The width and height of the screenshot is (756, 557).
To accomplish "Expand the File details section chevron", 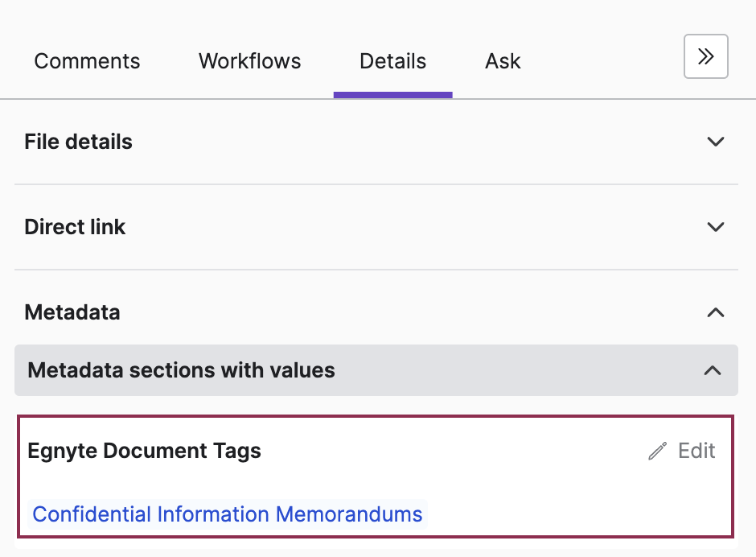I will coord(716,142).
